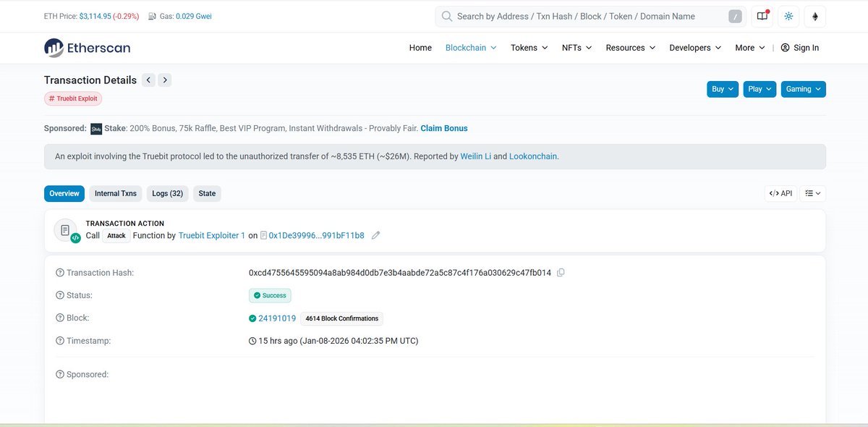The width and height of the screenshot is (868, 427).
Task: Open the Weilin Li reporter link
Action: tap(477, 156)
